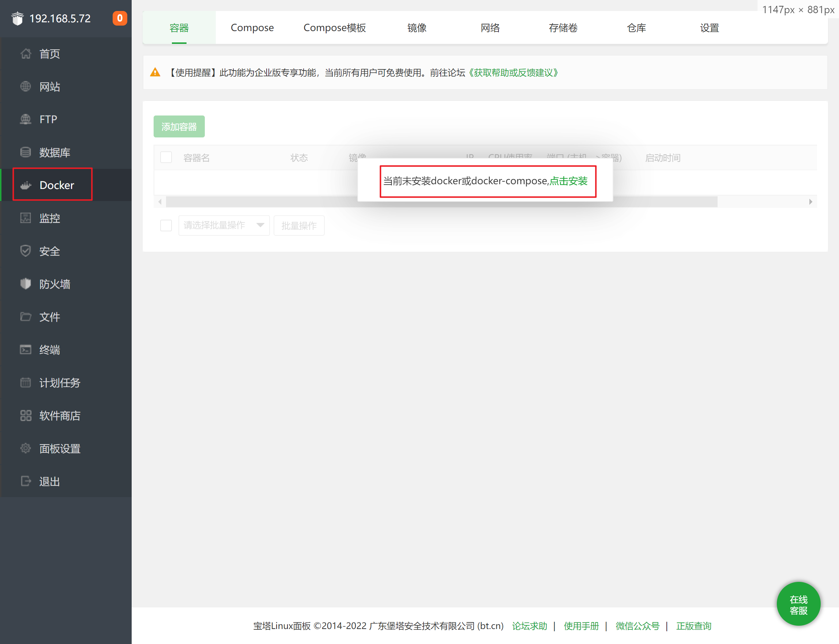Image resolution: width=839 pixels, height=644 pixels.
Task: Click the 192.168.5.72 address text
Action: pos(60,18)
